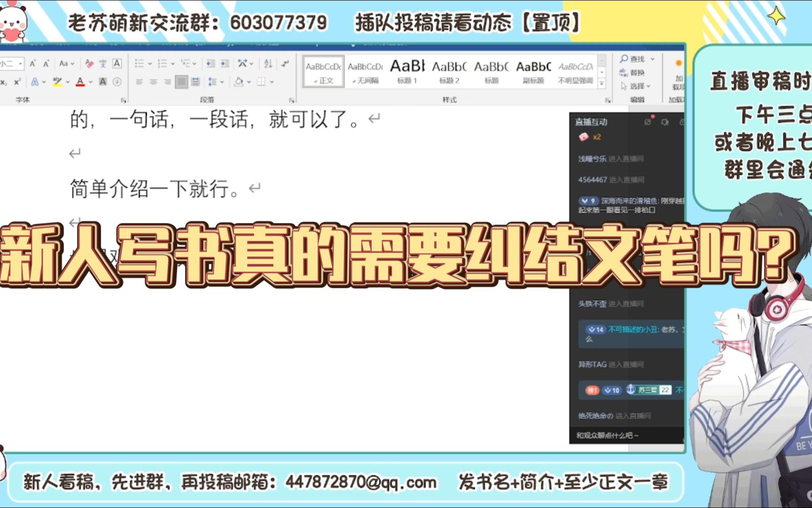Click the text line 简单介绍一下就行
The height and width of the screenshot is (508, 812).
point(156,189)
